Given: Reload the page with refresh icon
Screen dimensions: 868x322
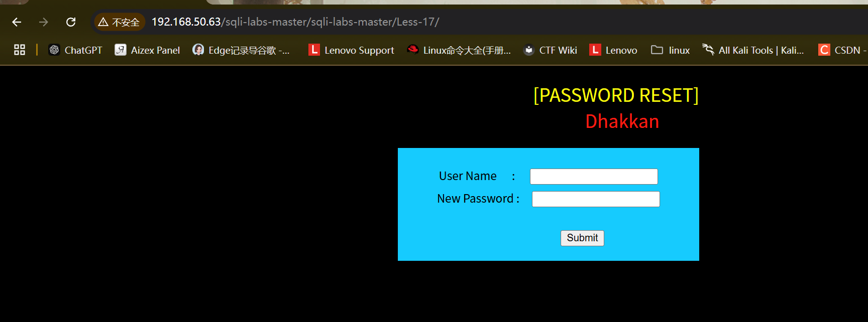Looking at the screenshot, I should (71, 22).
